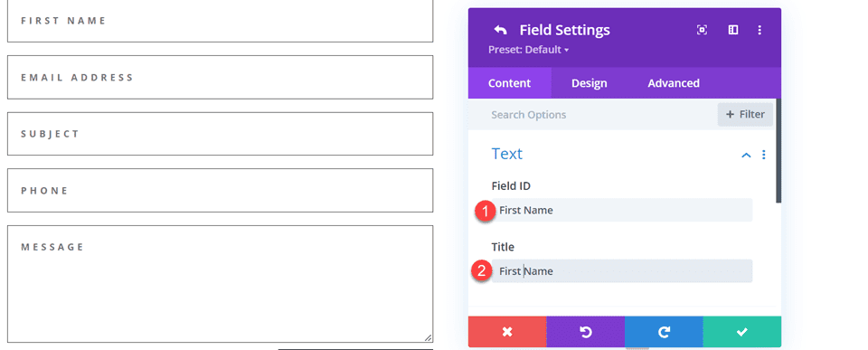Click the Field ID label
This screenshot has height=350, width=868.
click(x=511, y=186)
